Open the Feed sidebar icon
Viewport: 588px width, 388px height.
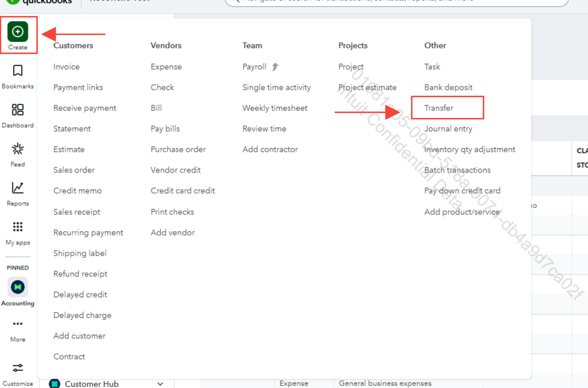[18, 149]
